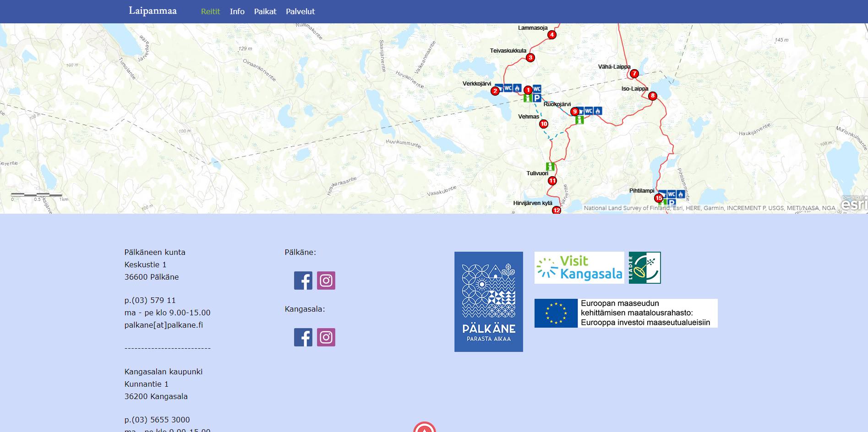Click the WC icon near Ruokojärvi marker 9
The width and height of the screenshot is (868, 432).
click(589, 111)
